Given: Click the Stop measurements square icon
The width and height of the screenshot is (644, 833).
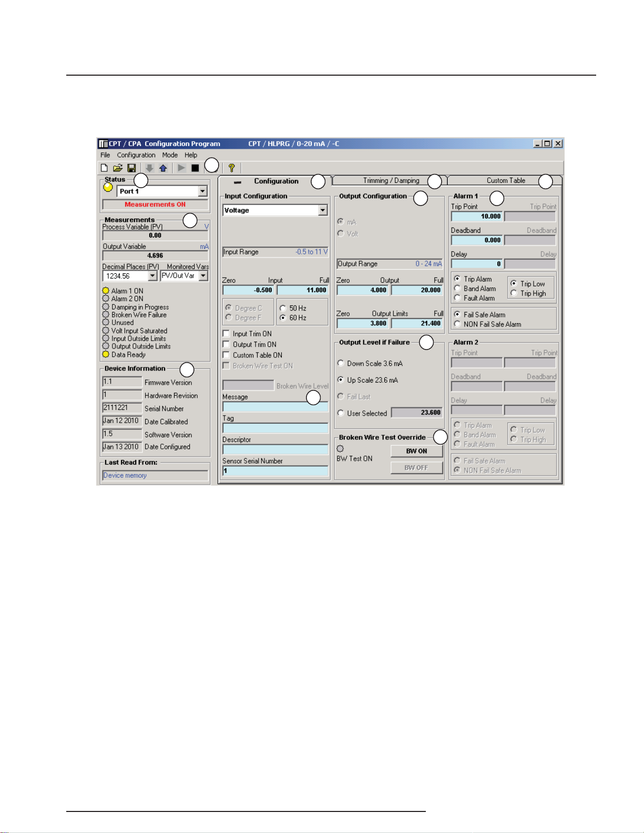Looking at the screenshot, I should (195, 168).
